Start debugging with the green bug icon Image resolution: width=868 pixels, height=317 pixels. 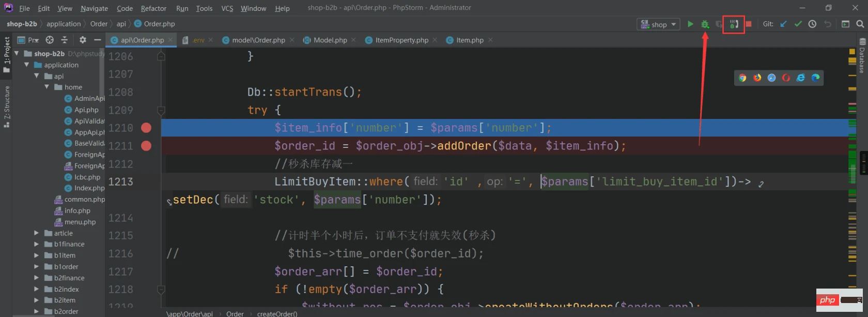(x=705, y=24)
